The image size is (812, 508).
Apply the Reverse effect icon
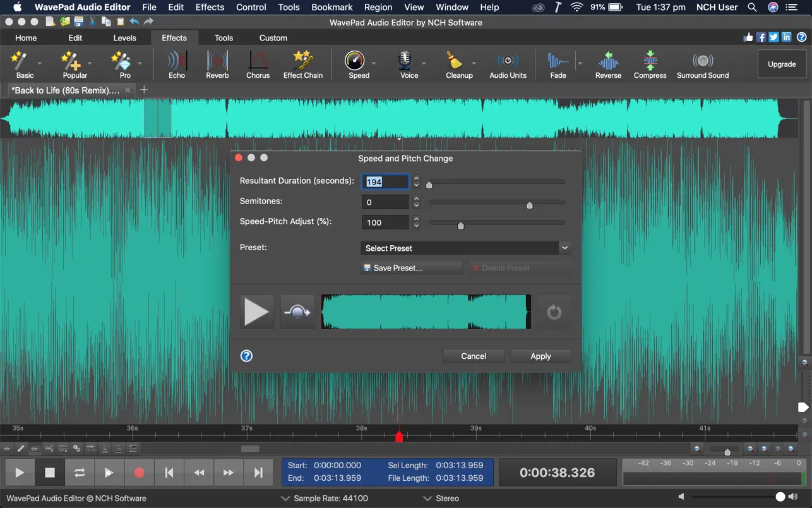[608, 65]
